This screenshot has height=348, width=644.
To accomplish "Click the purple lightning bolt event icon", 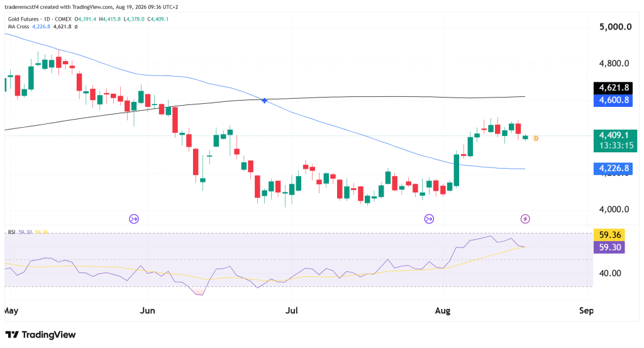I will (525, 219).
